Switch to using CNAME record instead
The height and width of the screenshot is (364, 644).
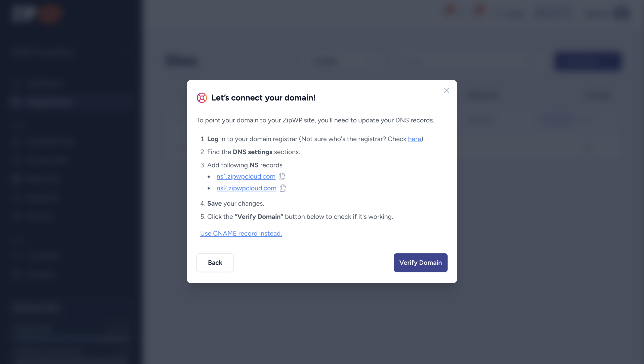pyautogui.click(x=241, y=234)
